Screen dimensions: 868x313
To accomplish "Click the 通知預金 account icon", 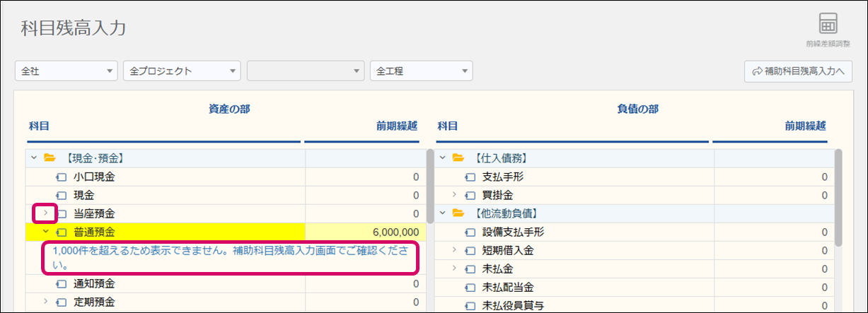I will (x=62, y=284).
